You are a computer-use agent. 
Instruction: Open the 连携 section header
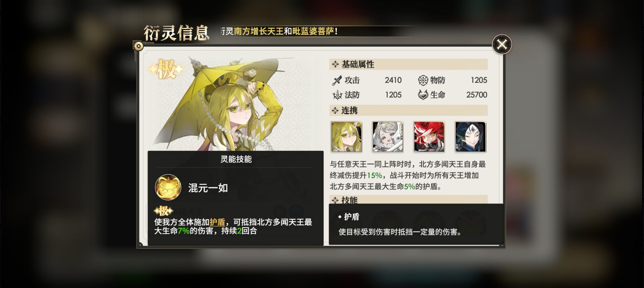[408, 110]
